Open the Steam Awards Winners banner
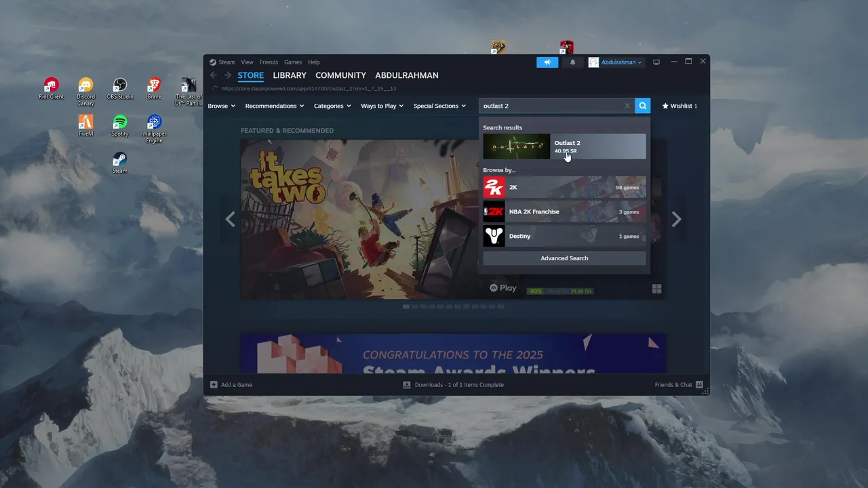This screenshot has height=488, width=868. click(x=453, y=353)
